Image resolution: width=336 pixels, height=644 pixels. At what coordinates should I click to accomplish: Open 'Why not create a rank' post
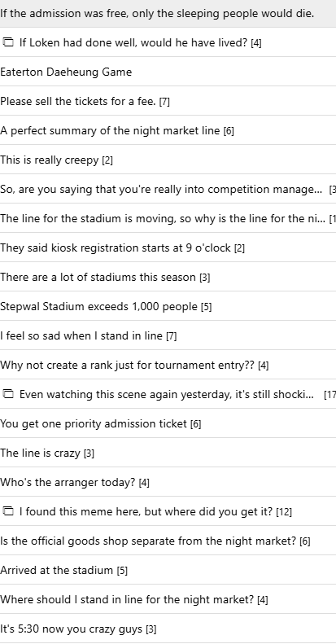[127, 365]
